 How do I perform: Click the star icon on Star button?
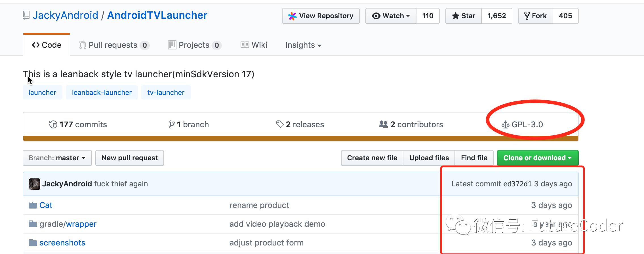(456, 16)
